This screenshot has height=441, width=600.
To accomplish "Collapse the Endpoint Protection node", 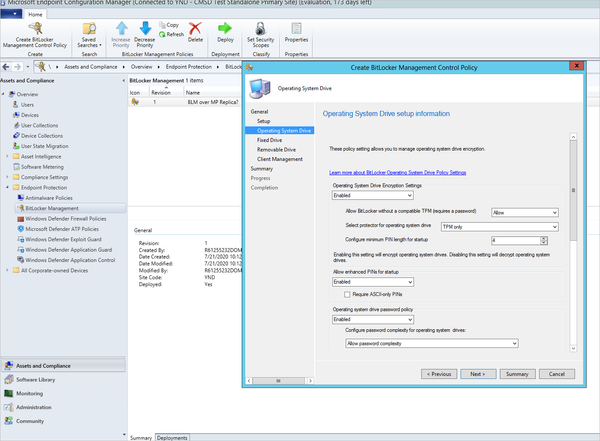I will coord(7,187).
